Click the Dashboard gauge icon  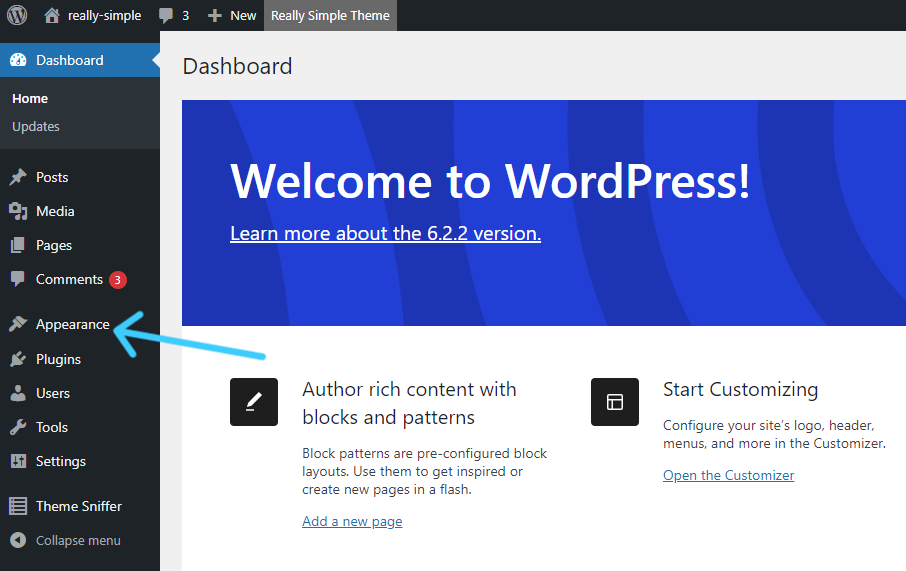tap(18, 60)
